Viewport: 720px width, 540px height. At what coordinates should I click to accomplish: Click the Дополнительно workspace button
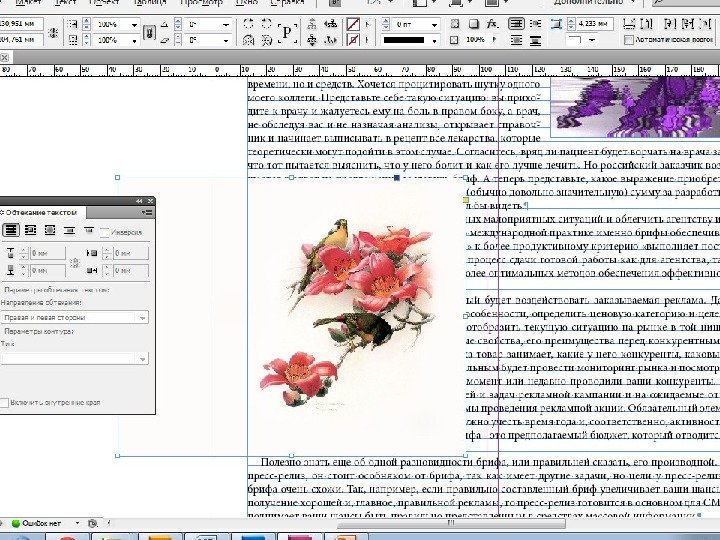pyautogui.click(x=590, y=4)
